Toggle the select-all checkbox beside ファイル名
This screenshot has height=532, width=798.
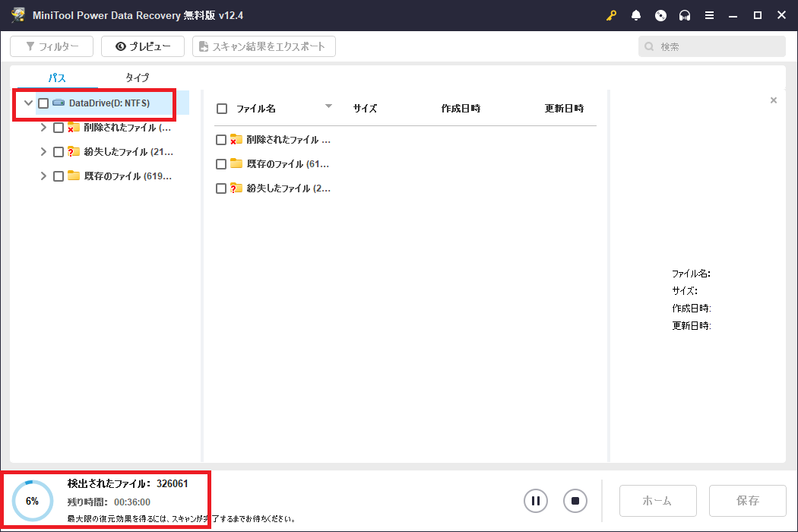[x=222, y=109]
